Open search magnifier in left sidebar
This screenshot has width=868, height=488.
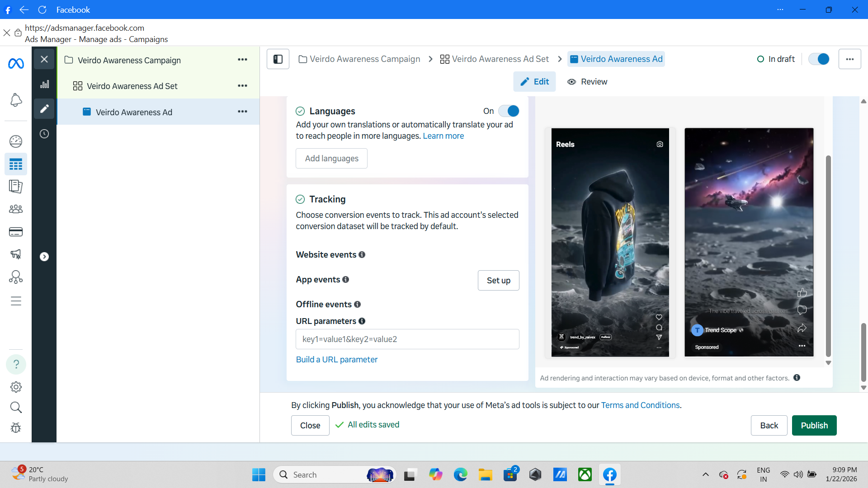click(x=16, y=407)
